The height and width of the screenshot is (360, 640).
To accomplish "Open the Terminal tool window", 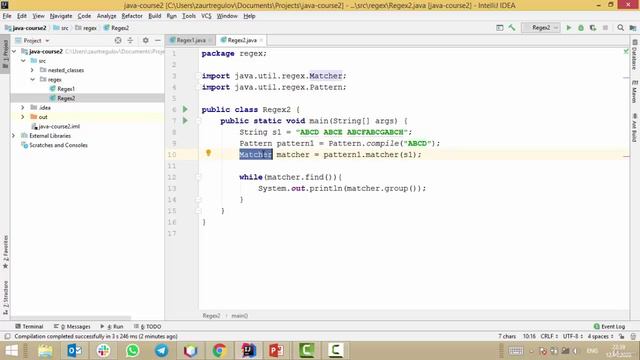I will pyautogui.click(x=29, y=327).
